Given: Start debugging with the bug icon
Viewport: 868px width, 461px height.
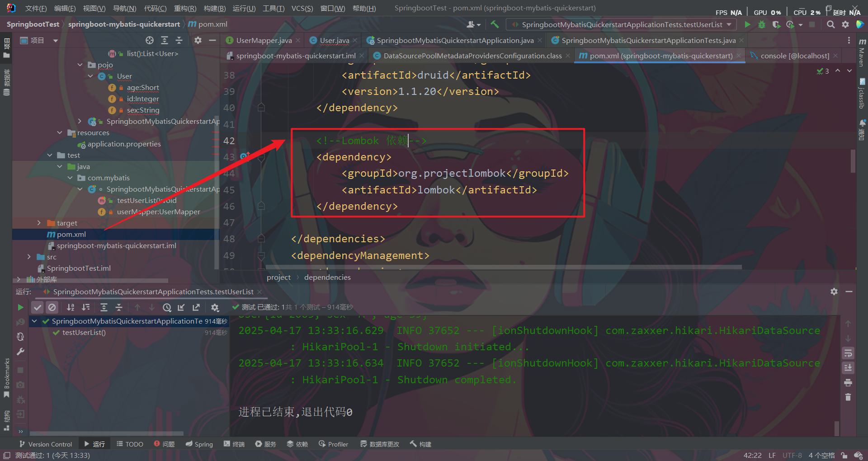Looking at the screenshot, I should tap(762, 24).
